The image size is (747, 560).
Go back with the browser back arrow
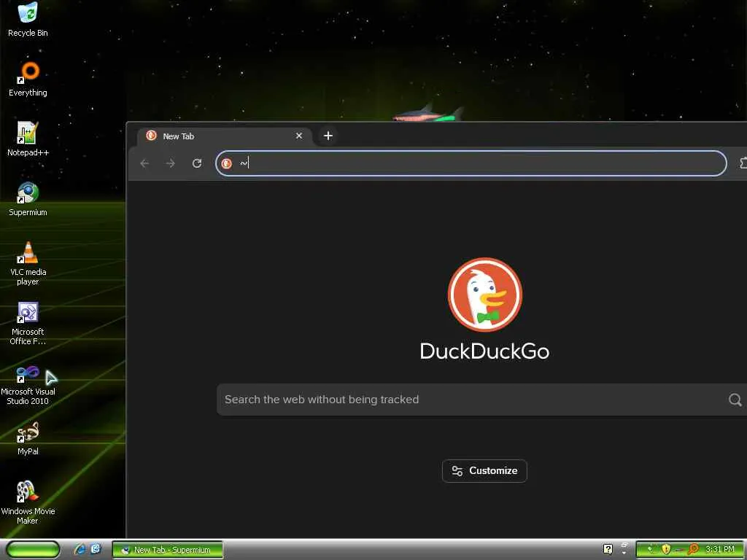tap(145, 163)
